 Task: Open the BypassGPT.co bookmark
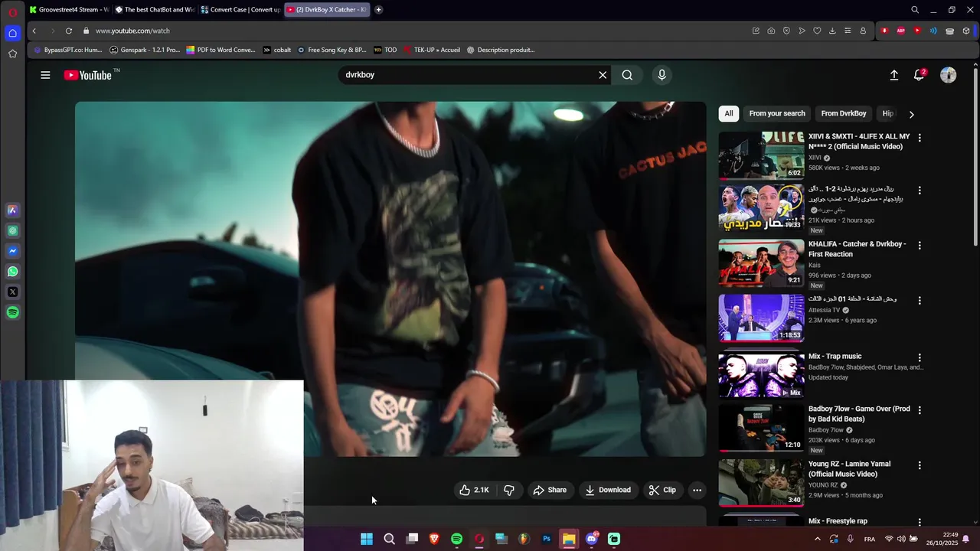67,50
